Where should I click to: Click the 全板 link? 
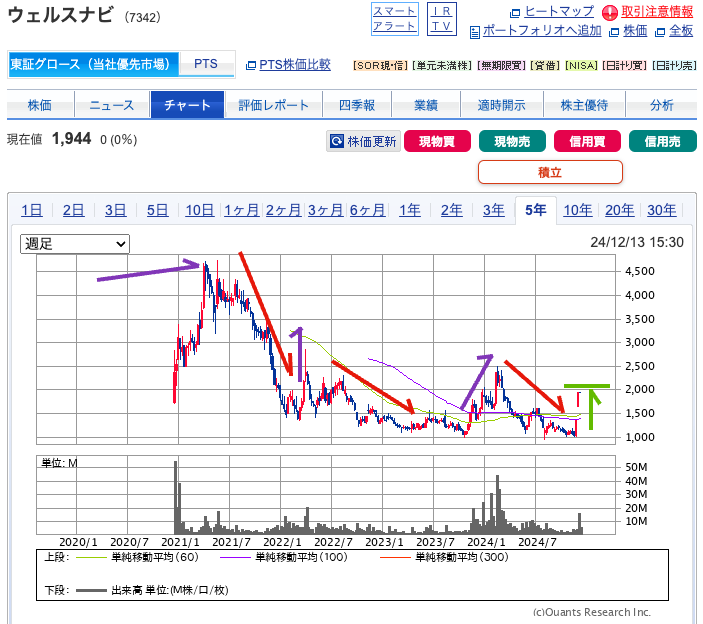[x=681, y=31]
